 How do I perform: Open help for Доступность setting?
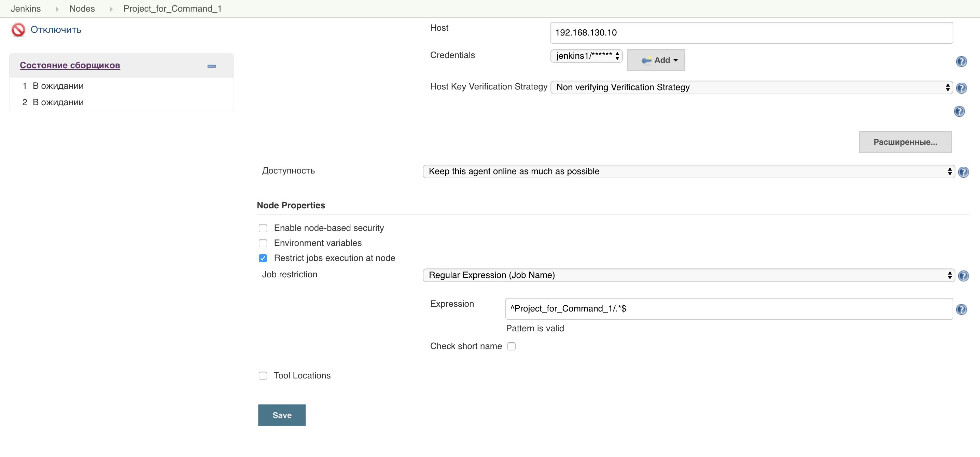(x=963, y=172)
